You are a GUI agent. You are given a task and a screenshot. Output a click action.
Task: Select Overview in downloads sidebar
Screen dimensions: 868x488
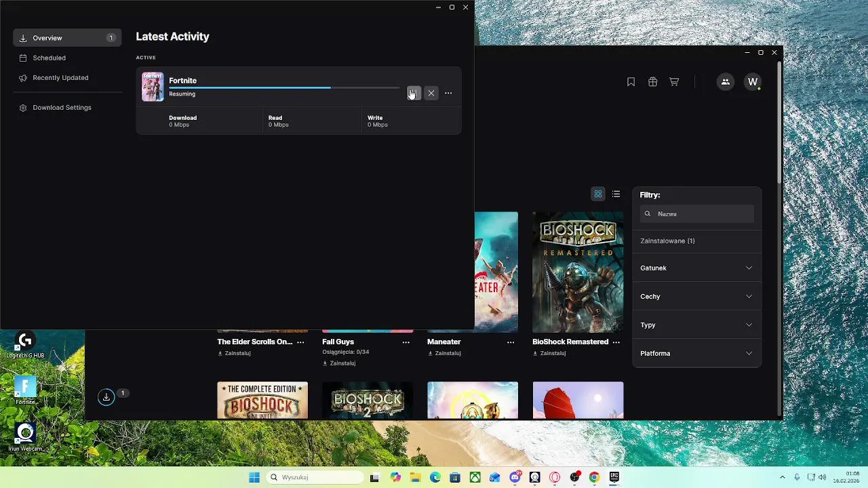67,38
